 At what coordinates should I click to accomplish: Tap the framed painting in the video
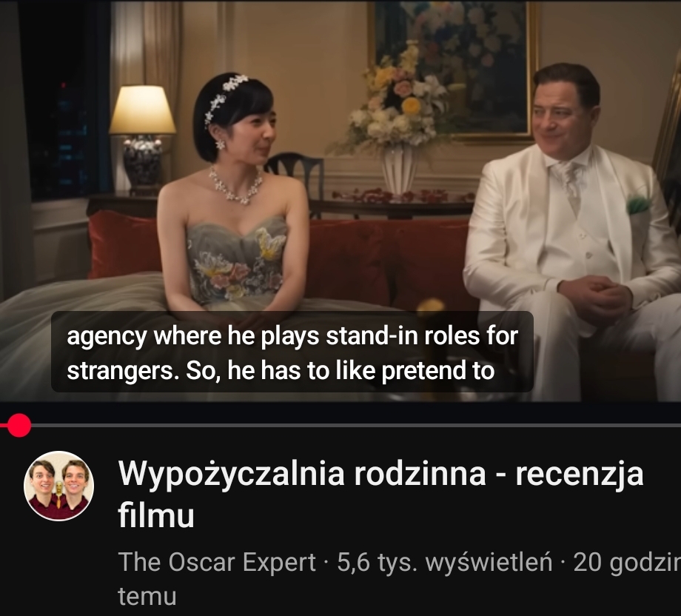[452, 70]
